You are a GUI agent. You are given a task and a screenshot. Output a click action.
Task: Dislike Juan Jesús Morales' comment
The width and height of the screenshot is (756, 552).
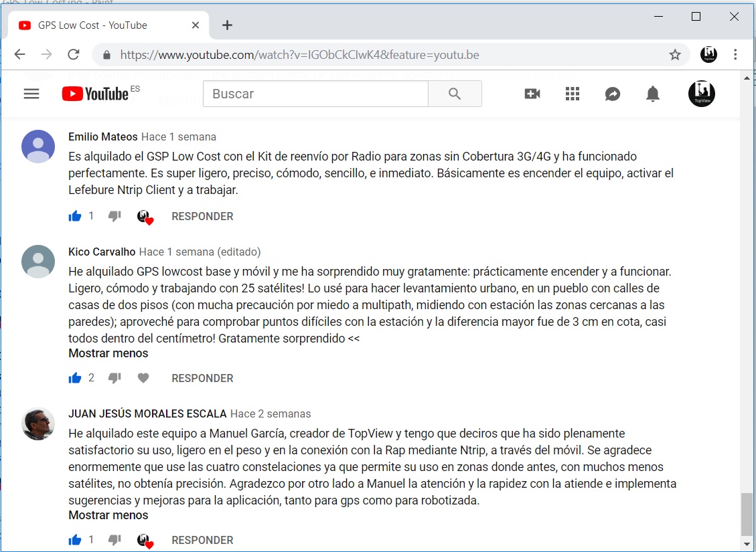coord(115,540)
